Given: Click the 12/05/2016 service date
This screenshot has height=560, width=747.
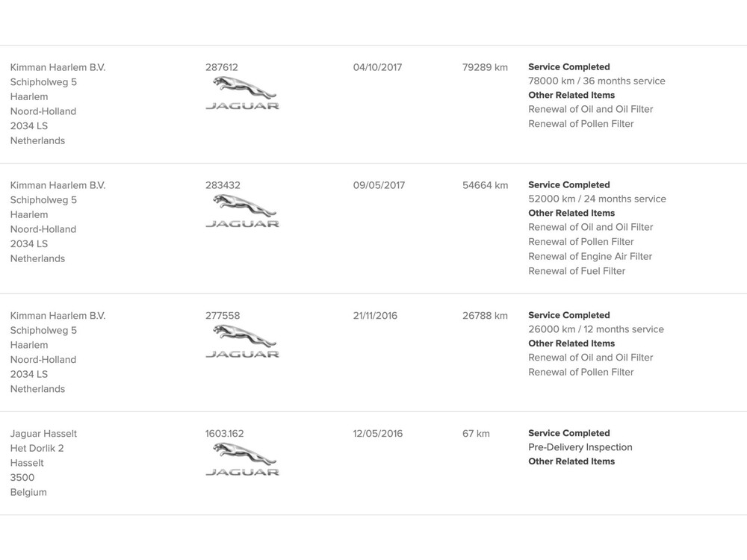Looking at the screenshot, I should coord(377,434).
